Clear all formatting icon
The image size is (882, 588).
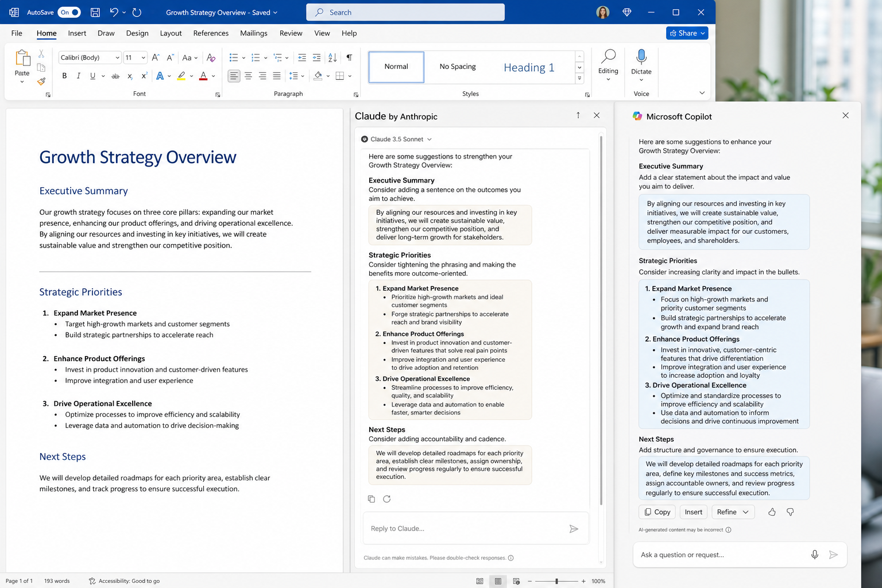coord(211,57)
